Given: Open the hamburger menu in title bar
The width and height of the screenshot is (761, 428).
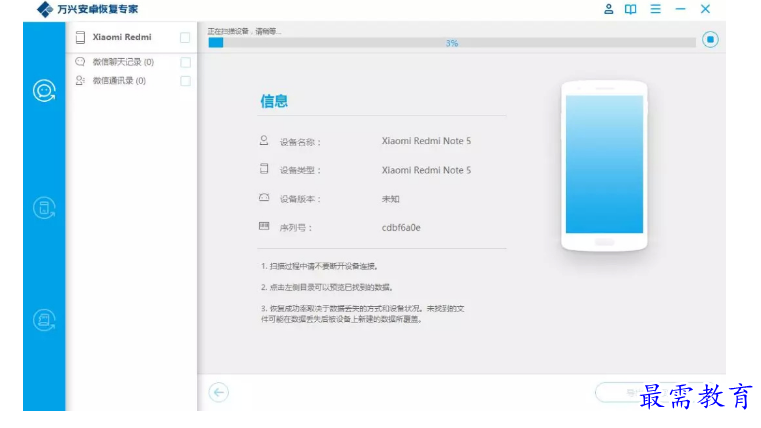Looking at the screenshot, I should [656, 9].
